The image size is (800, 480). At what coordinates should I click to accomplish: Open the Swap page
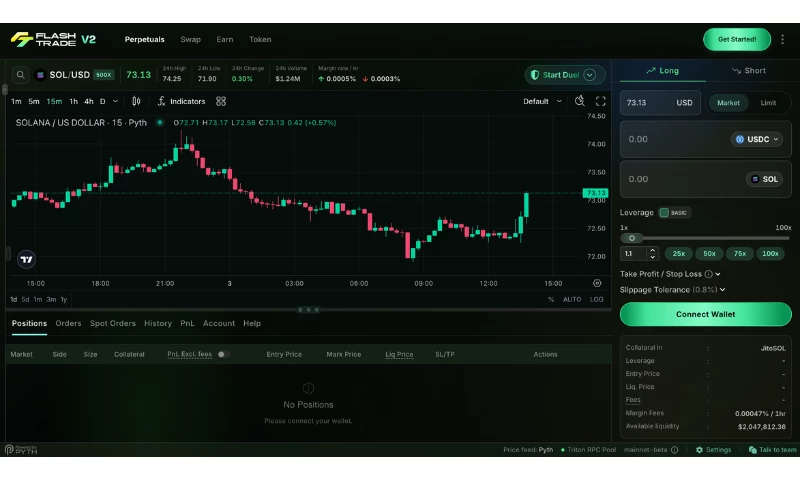[190, 39]
